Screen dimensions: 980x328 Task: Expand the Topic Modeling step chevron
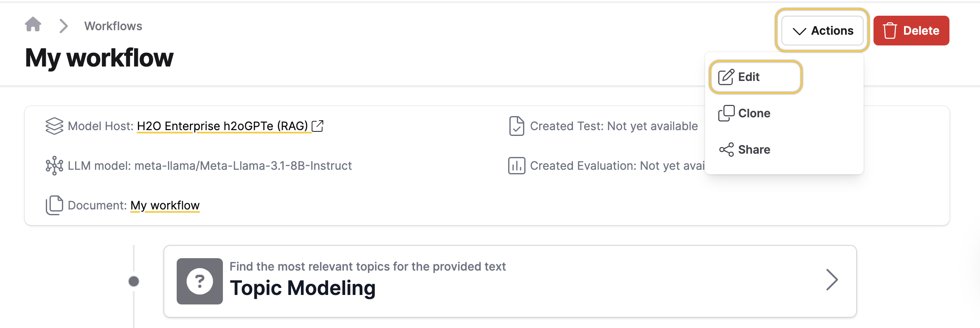[x=832, y=280]
